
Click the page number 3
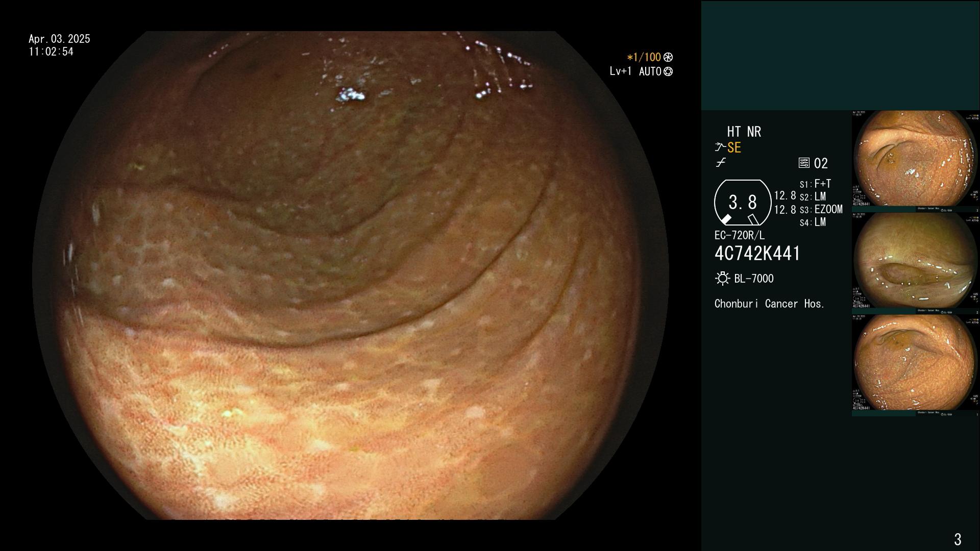pyautogui.click(x=958, y=539)
